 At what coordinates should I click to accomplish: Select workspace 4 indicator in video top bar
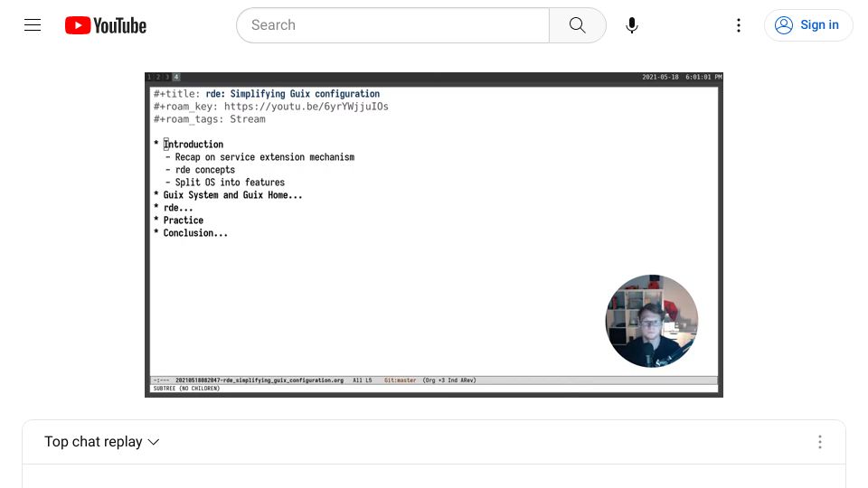176,77
